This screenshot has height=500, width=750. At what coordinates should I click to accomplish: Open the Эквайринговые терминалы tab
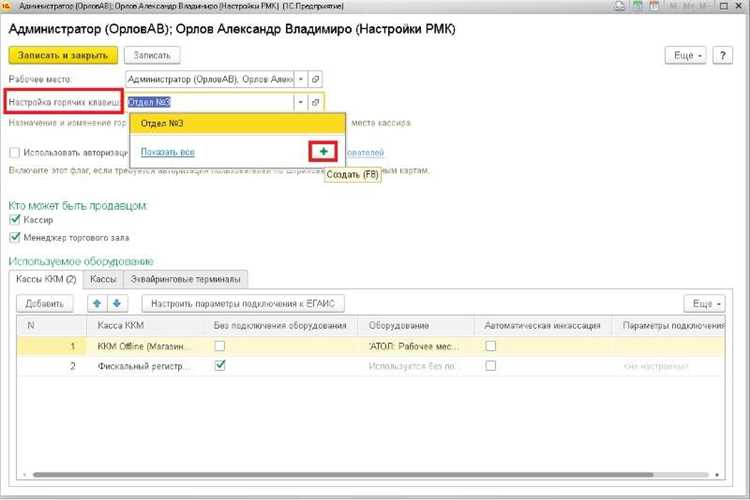point(186,279)
